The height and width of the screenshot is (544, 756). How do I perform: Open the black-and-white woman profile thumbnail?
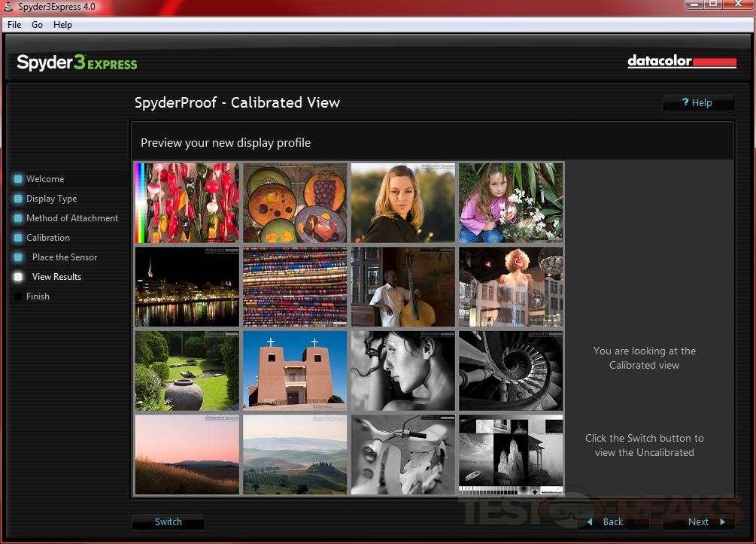point(403,371)
